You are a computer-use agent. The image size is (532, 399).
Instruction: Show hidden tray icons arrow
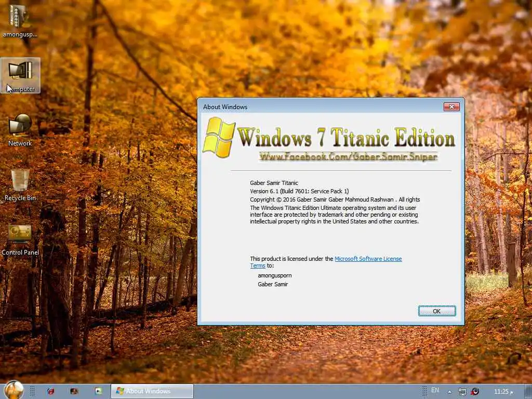click(x=449, y=392)
